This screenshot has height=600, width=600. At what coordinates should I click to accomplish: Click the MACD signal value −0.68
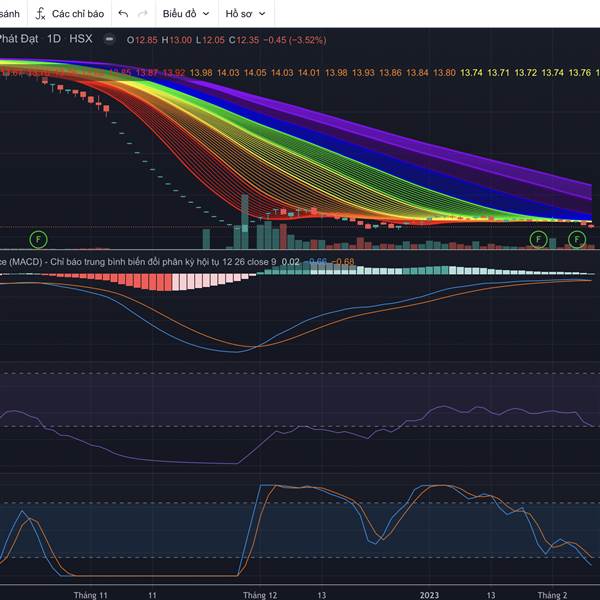343,262
